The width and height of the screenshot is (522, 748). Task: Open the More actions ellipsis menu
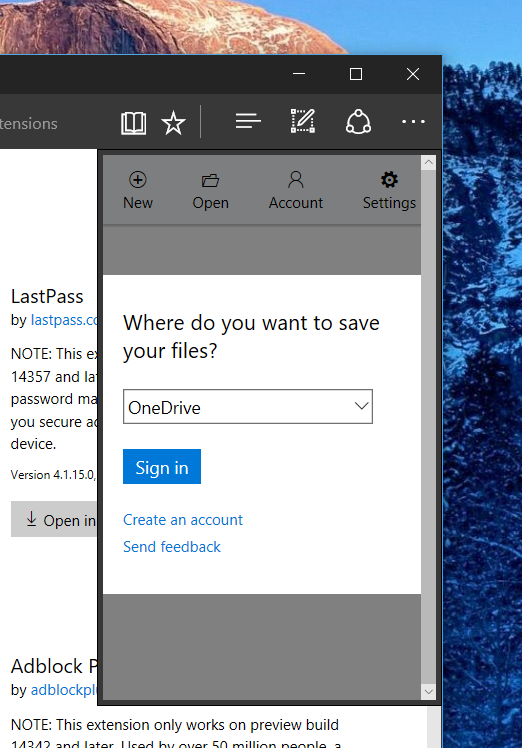[413, 122]
